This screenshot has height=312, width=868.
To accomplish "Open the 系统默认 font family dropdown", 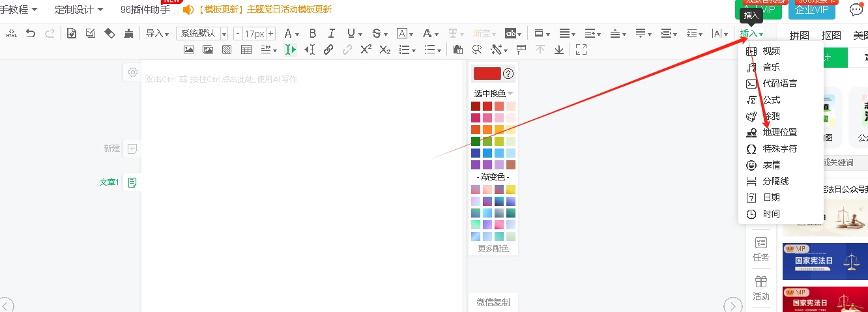I will point(202,33).
